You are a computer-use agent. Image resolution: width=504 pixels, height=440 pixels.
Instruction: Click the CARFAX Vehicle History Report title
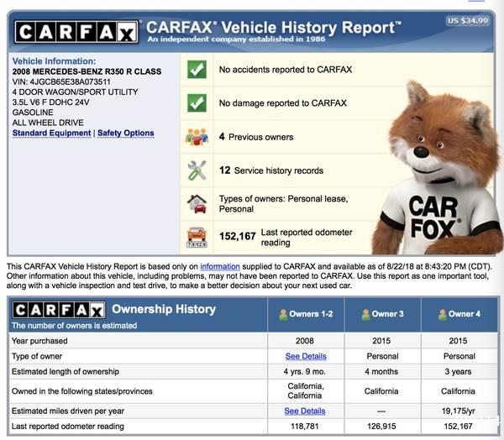point(274,28)
